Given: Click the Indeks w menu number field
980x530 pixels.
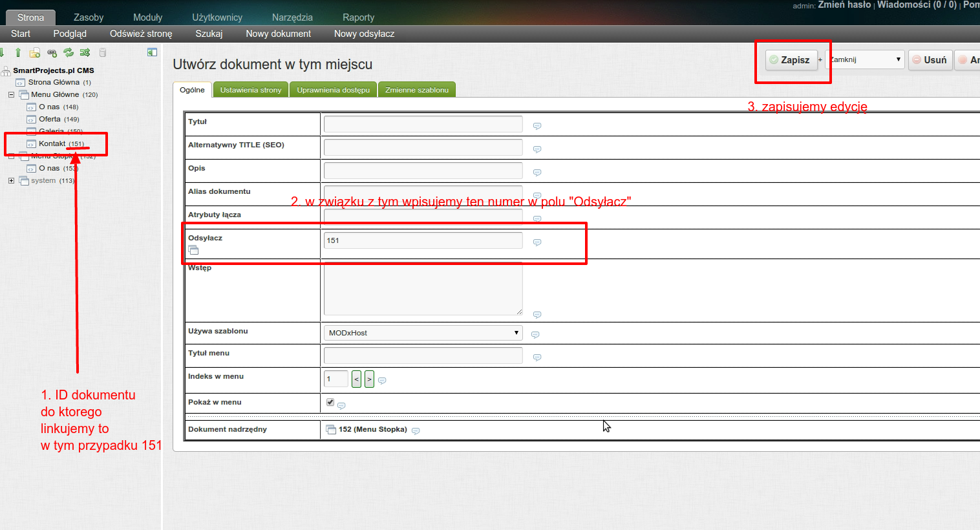Looking at the screenshot, I should point(336,379).
